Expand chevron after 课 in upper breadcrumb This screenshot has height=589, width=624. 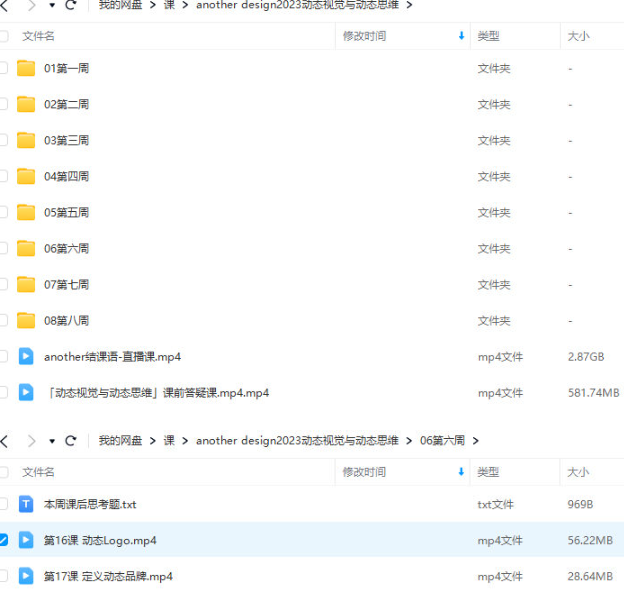click(185, 5)
